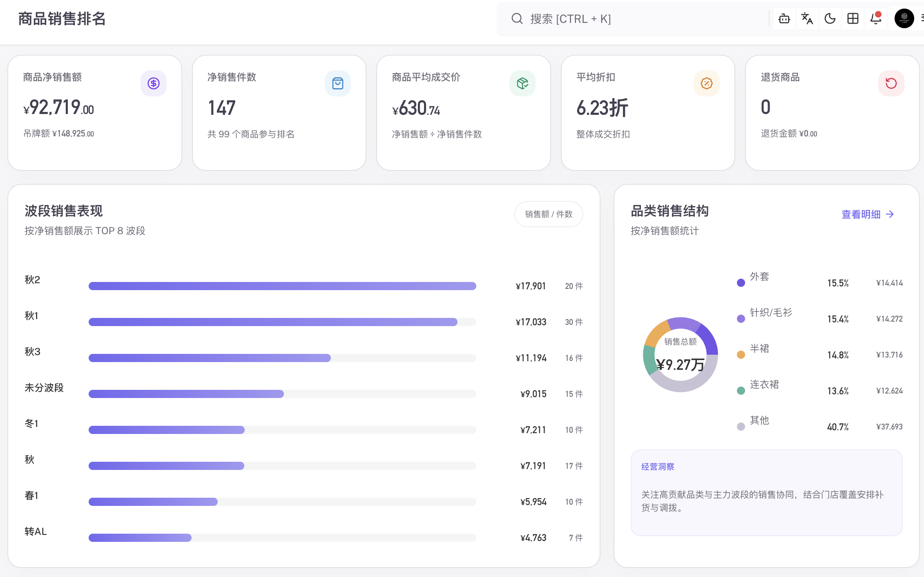
Task: Click the ¥17,901 amount in 秋2 row
Action: pyautogui.click(x=531, y=286)
